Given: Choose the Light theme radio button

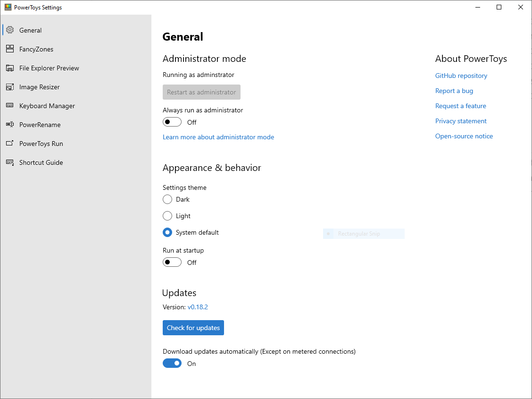Looking at the screenshot, I should [167, 216].
